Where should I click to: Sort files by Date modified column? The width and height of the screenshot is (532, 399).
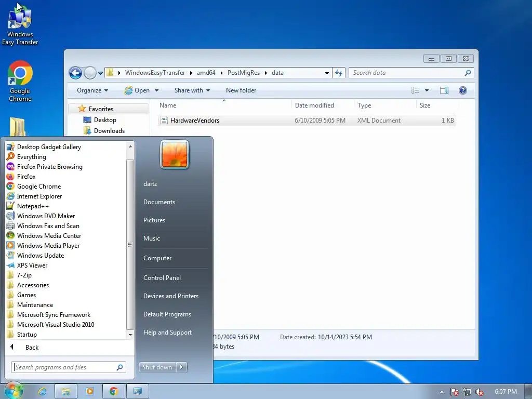tap(322, 105)
